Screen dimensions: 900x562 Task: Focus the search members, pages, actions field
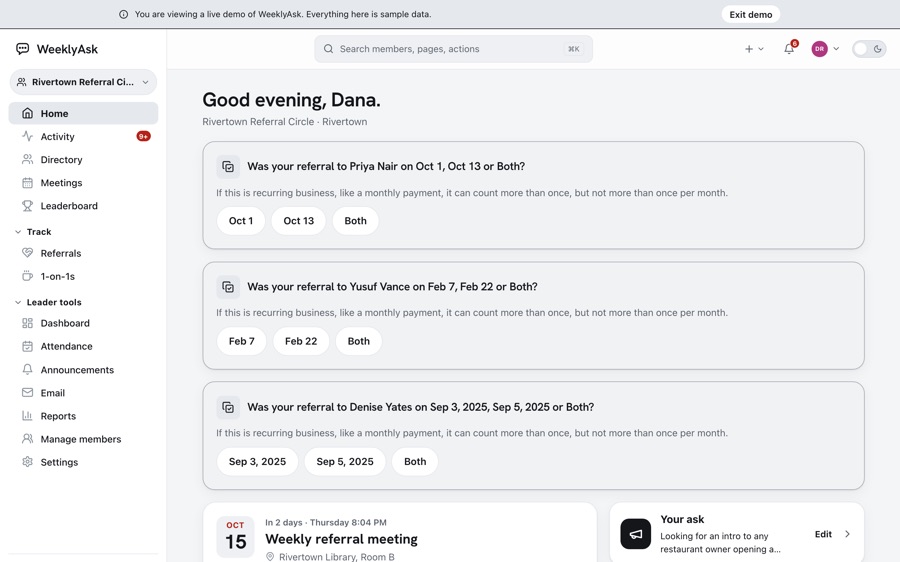point(453,49)
